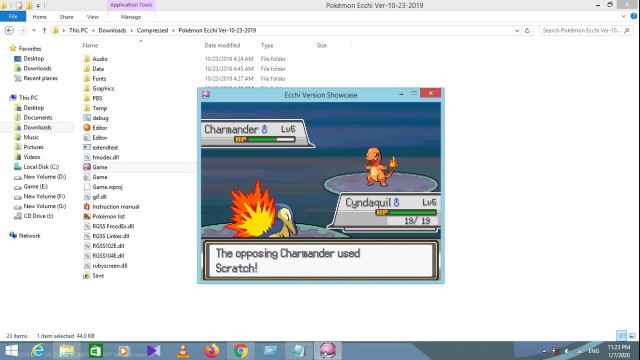Screen dimensions: 640x360
Task: Click the Internet Explorer taskbar icon
Action: (38, 351)
